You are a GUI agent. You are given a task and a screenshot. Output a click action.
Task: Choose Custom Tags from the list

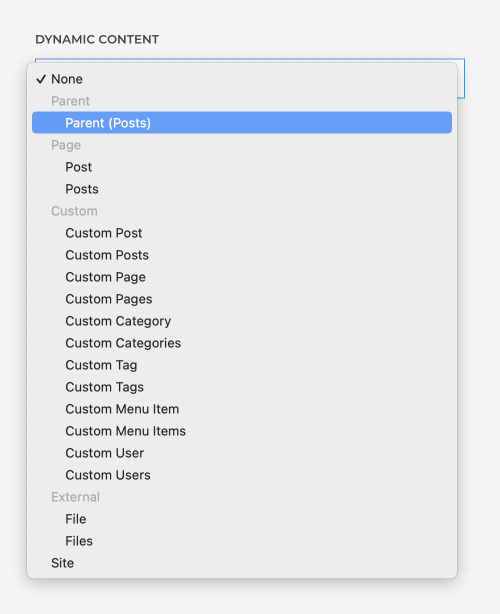(x=242, y=387)
